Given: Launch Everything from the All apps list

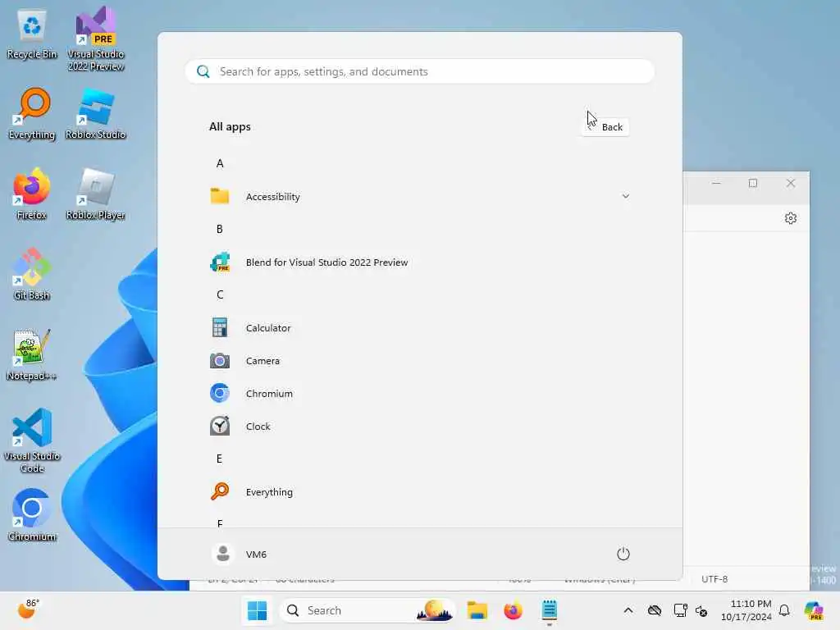Looking at the screenshot, I should (x=419, y=492).
